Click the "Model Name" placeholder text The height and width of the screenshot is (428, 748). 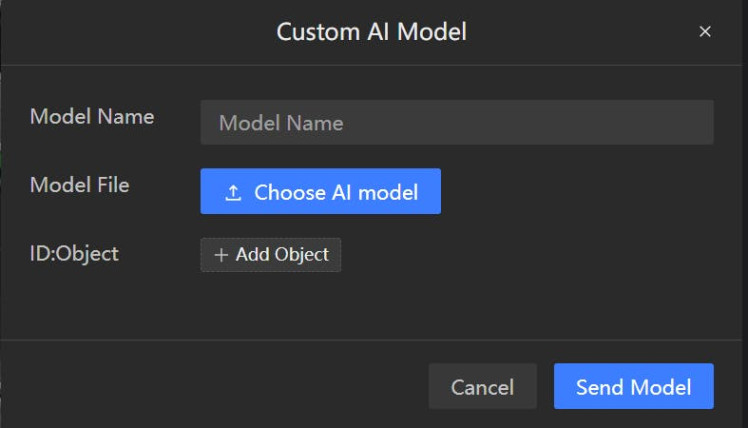point(281,123)
